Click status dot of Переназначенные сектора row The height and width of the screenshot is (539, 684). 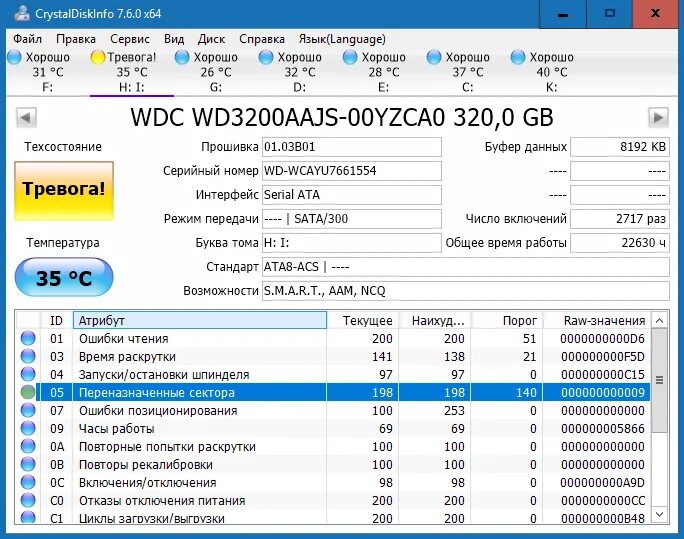pyautogui.click(x=28, y=392)
